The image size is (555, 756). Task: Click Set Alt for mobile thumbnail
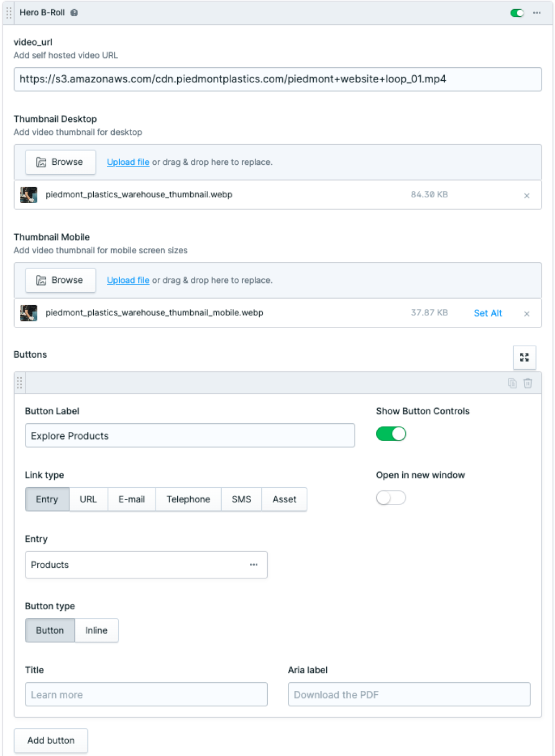(x=488, y=313)
